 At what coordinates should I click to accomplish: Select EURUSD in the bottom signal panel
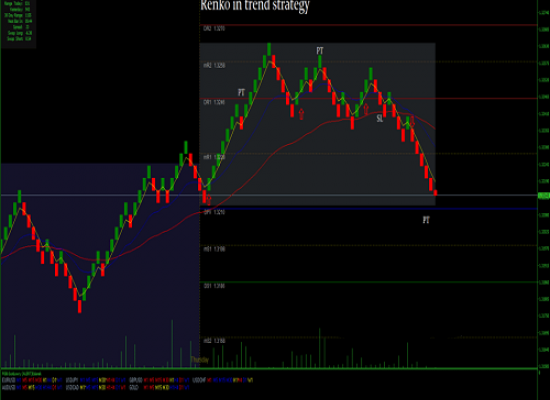pyautogui.click(x=7, y=380)
